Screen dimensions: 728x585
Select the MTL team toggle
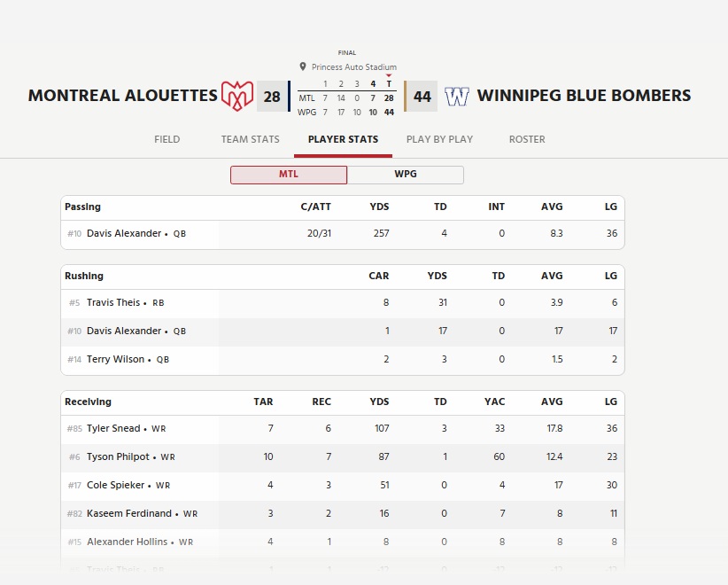click(x=289, y=175)
